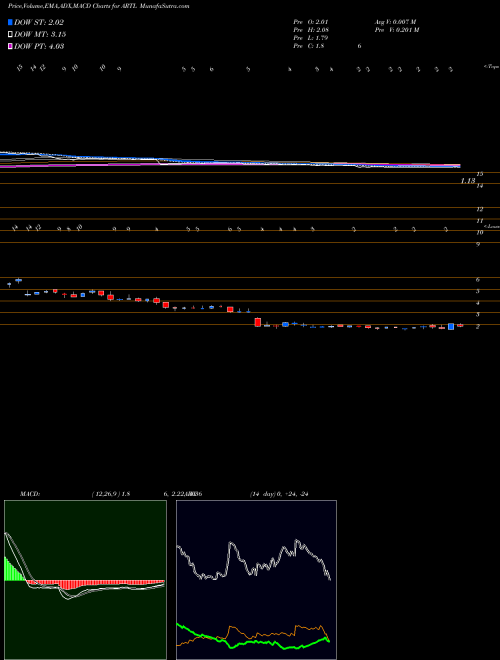This screenshot has width=500, height=660.
Task: Click the green histogram bars in MACD panel
Action: click(14, 570)
